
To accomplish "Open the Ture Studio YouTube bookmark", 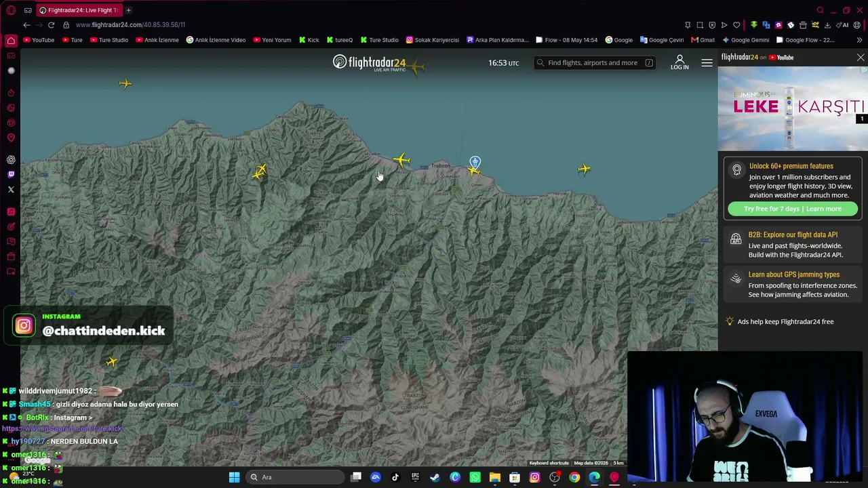I will pos(108,40).
